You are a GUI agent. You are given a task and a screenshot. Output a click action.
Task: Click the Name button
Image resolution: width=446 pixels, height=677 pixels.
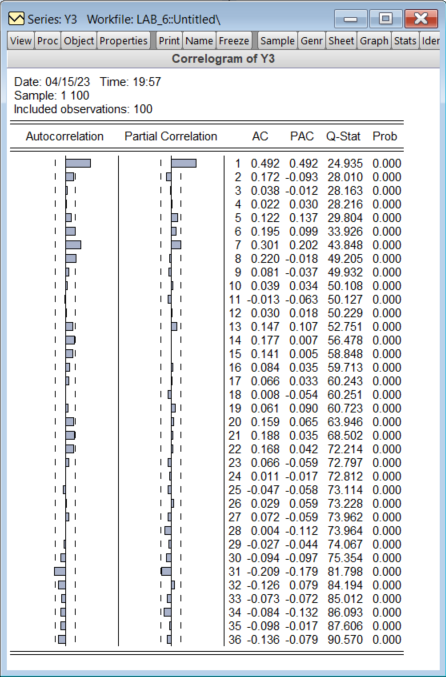[199, 41]
